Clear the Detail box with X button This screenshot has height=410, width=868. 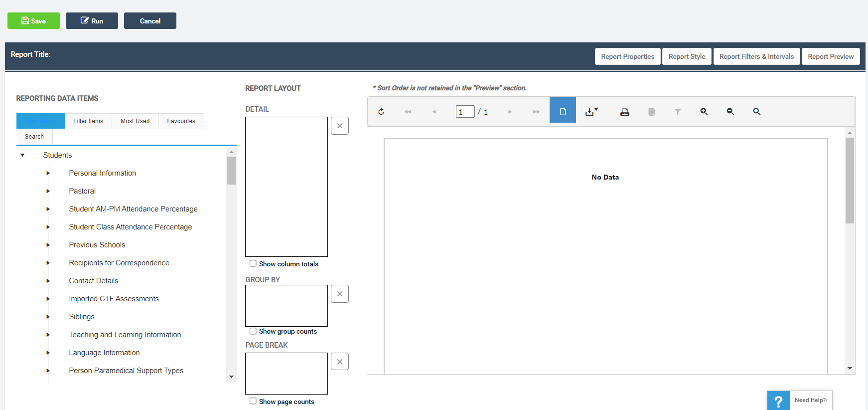coord(340,126)
